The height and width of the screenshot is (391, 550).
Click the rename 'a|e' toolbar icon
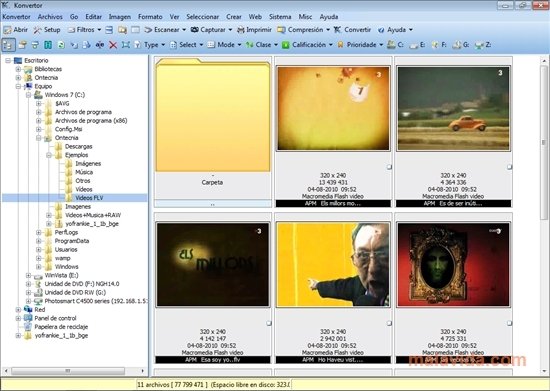coord(100,45)
